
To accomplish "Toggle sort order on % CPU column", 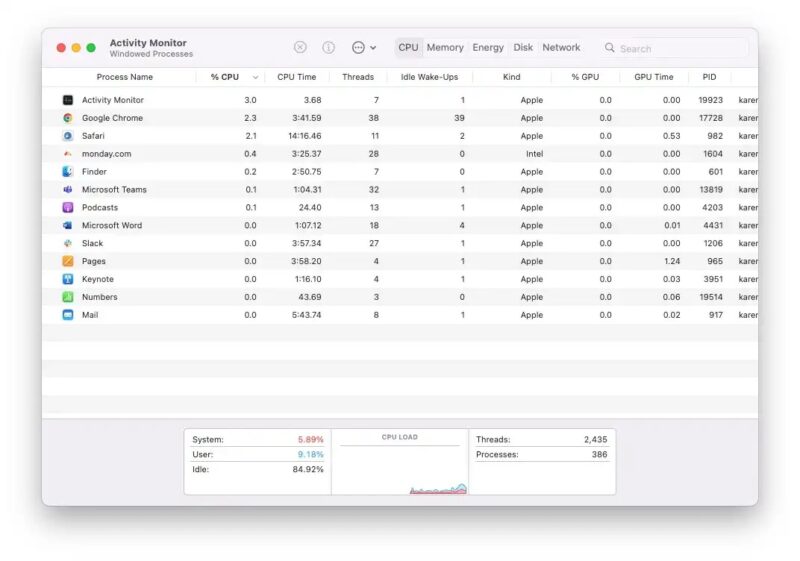I will (x=234, y=77).
